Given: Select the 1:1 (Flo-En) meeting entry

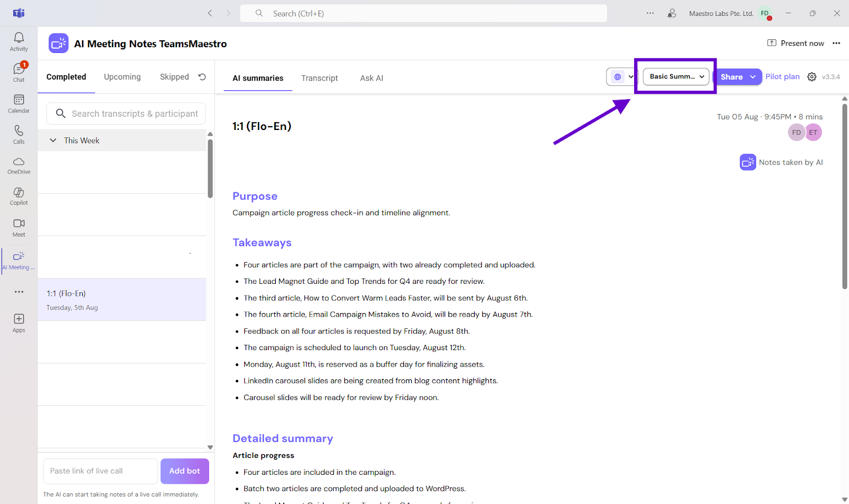Looking at the screenshot, I should [122, 300].
